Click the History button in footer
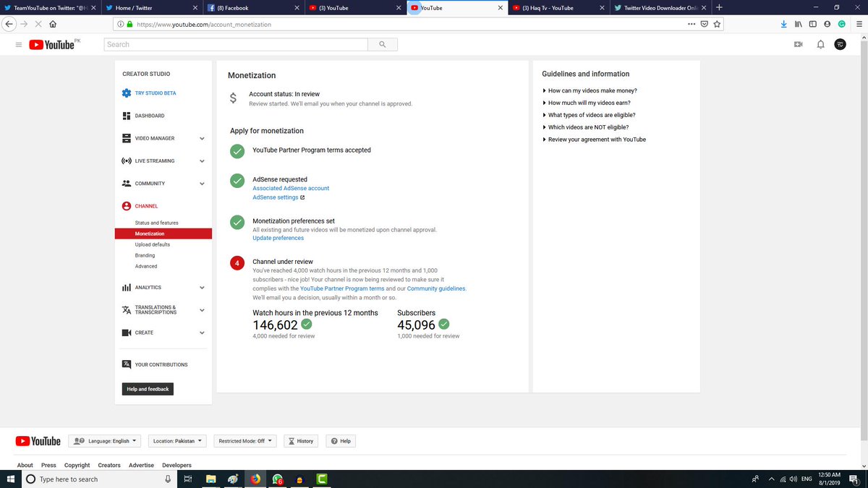The height and width of the screenshot is (488, 868). click(x=300, y=441)
